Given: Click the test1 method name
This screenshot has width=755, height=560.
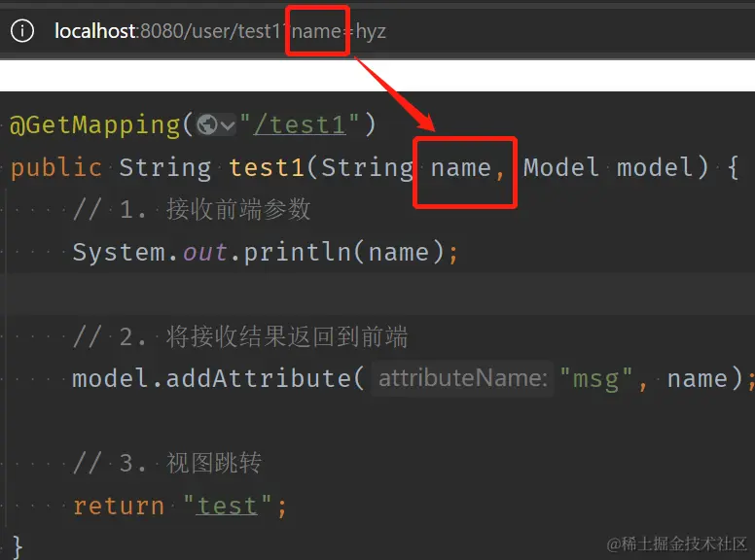Looking at the screenshot, I should pyautogui.click(x=268, y=167).
